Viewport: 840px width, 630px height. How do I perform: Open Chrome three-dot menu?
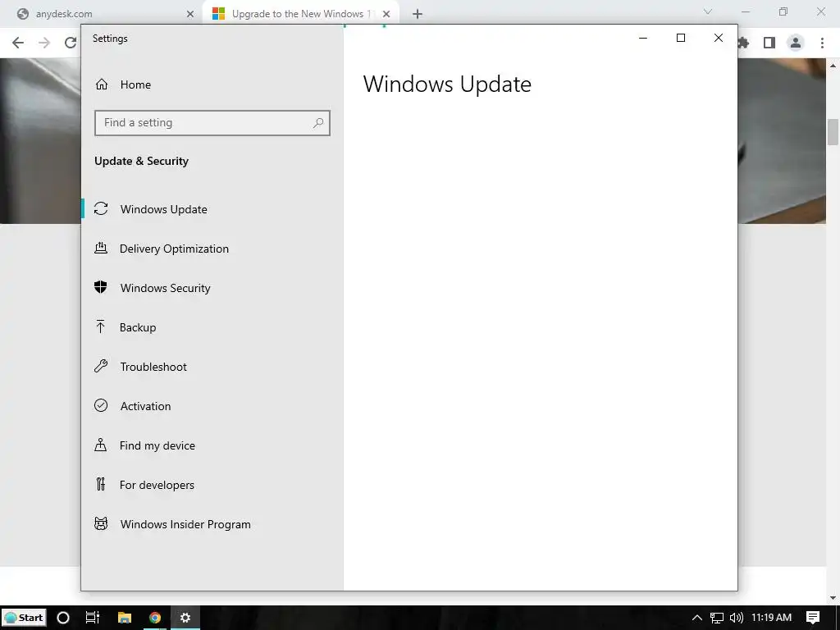[x=822, y=43]
